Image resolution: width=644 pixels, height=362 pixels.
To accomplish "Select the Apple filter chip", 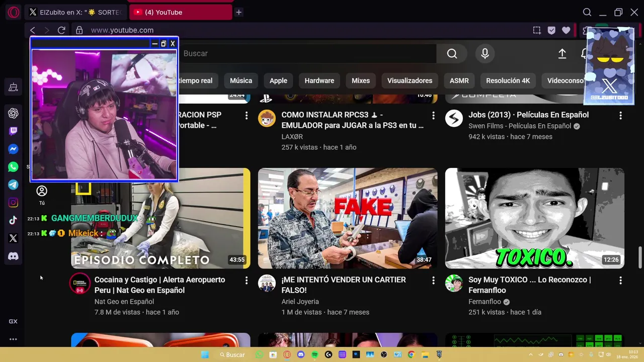I will coord(278,80).
